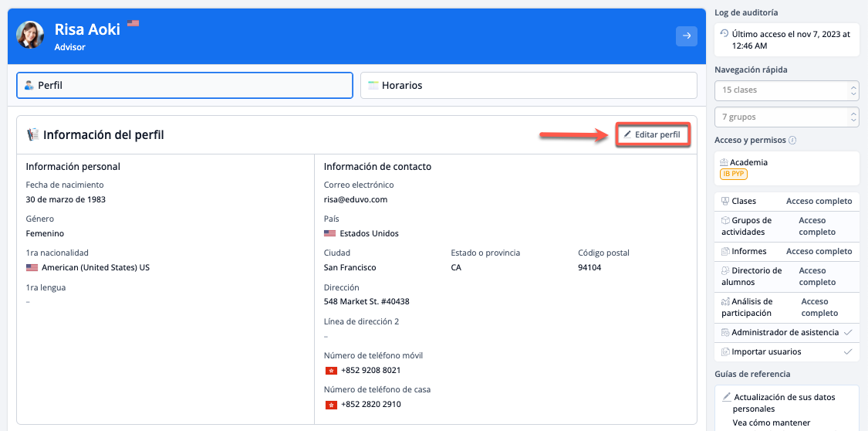868x431 pixels.
Task: Toggle the Administrador de asistencia checkmark
Action: click(848, 332)
